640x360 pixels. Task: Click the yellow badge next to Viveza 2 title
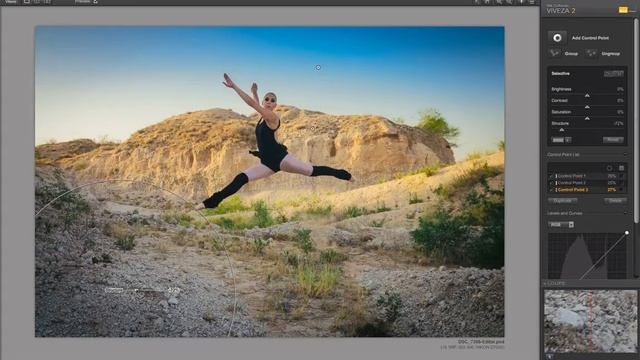tap(623, 10)
